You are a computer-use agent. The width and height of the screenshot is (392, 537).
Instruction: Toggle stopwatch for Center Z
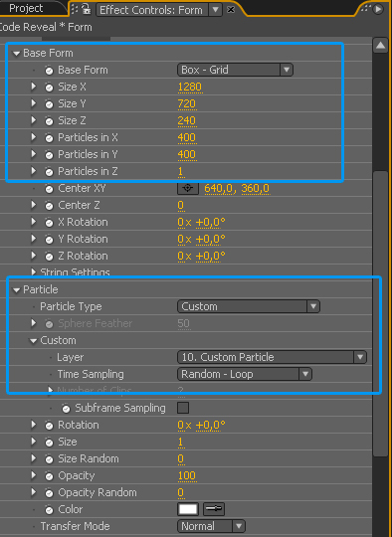click(x=49, y=206)
